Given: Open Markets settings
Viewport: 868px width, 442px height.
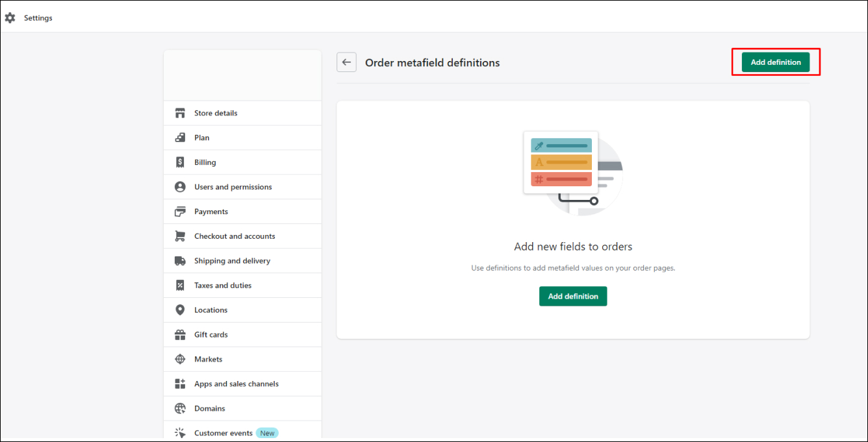Looking at the screenshot, I should click(242, 360).
